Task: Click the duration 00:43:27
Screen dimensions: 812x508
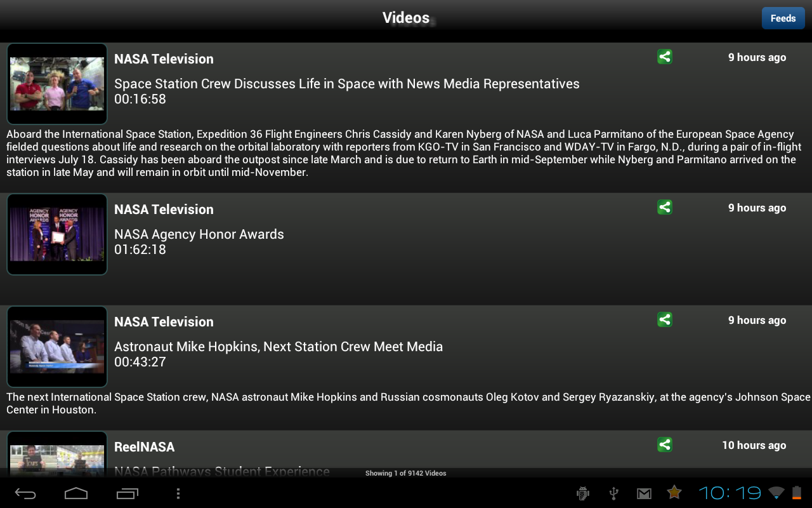Action: pyautogui.click(x=140, y=362)
